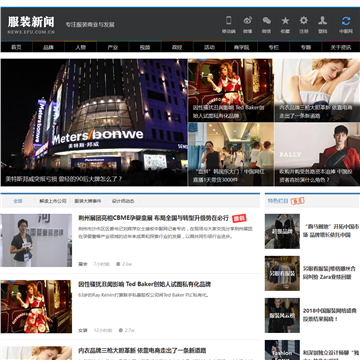Click the partially visible bottom article thumbnail
Screen dimensions: 360x360
(x=36, y=353)
